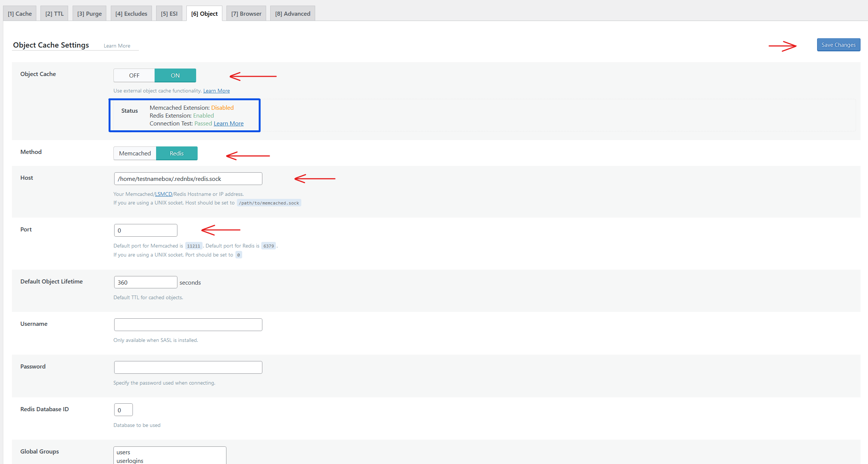Image resolution: width=868 pixels, height=464 pixels.
Task: Open the [5] ESI tab
Action: 169,13
